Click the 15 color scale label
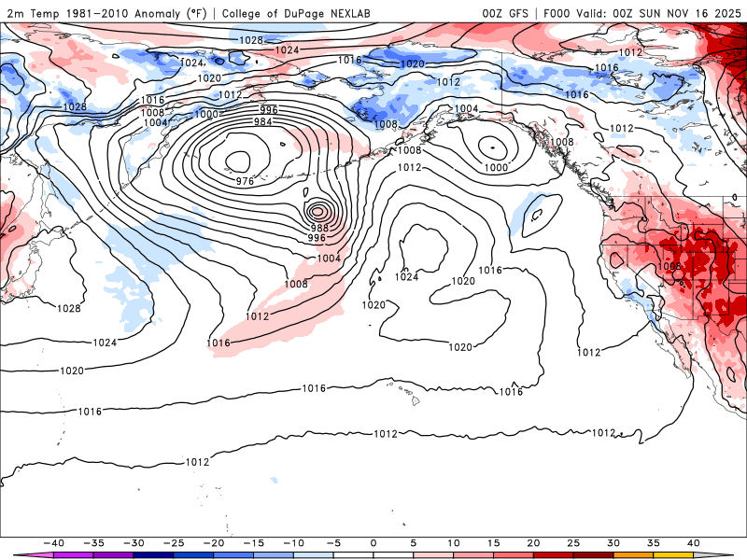Viewport: 747px width, 560px height. coord(494,543)
